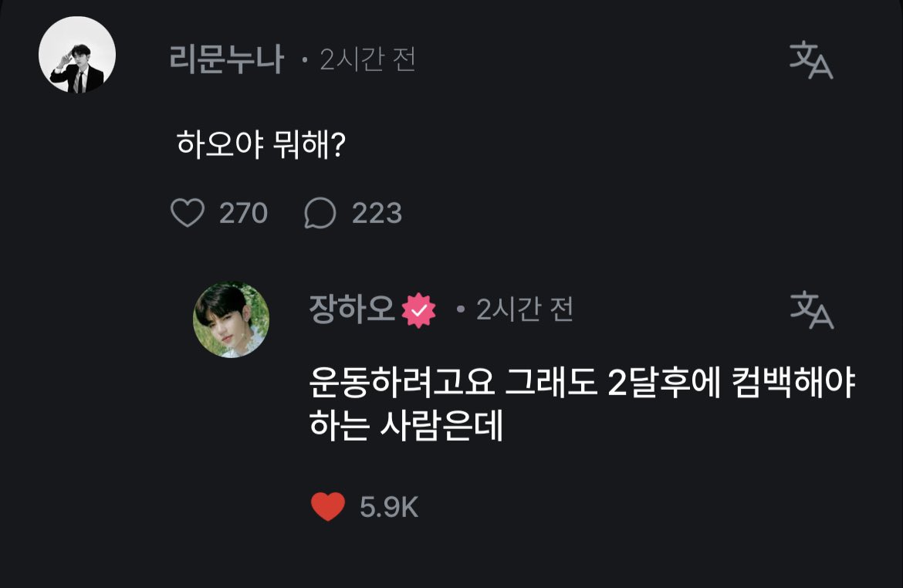Open 리문누나's profile picture
Image resolution: width=903 pixels, height=588 pixels.
[77, 55]
